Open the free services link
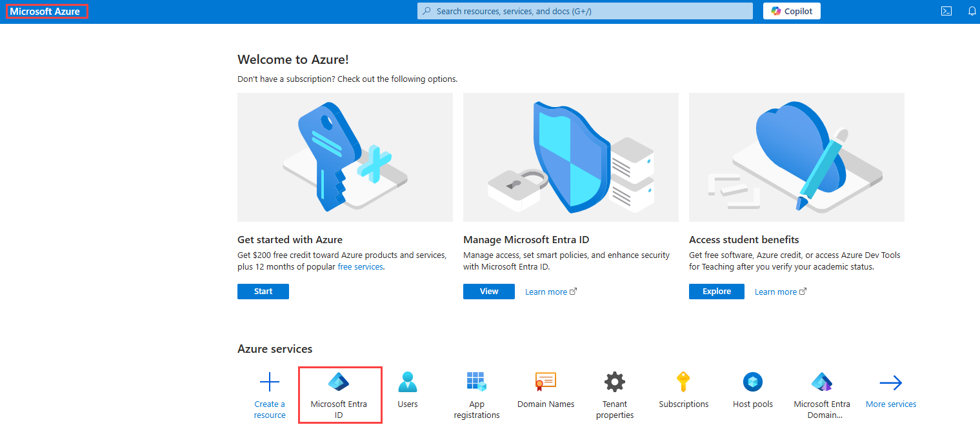The image size is (980, 436). [x=360, y=266]
